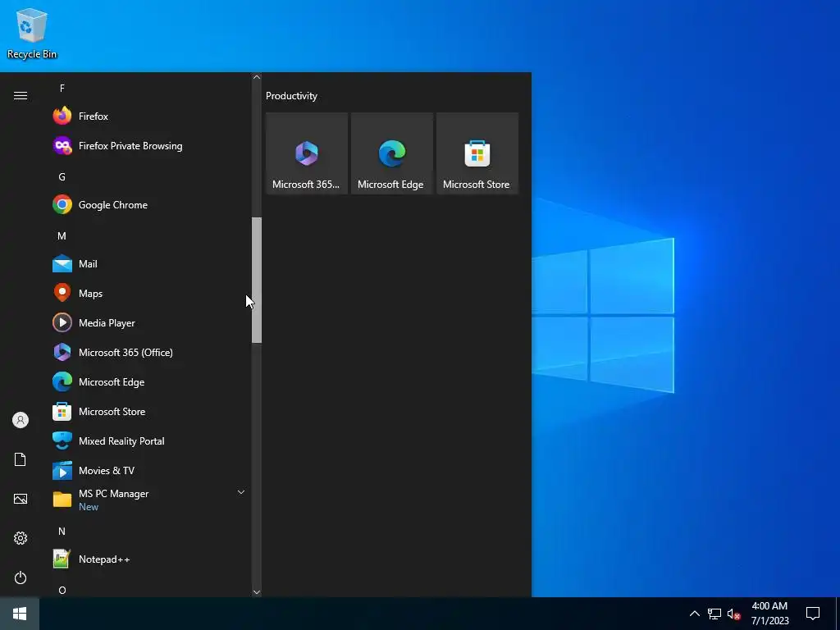Click the Microsoft 365 productivity tile

point(307,153)
